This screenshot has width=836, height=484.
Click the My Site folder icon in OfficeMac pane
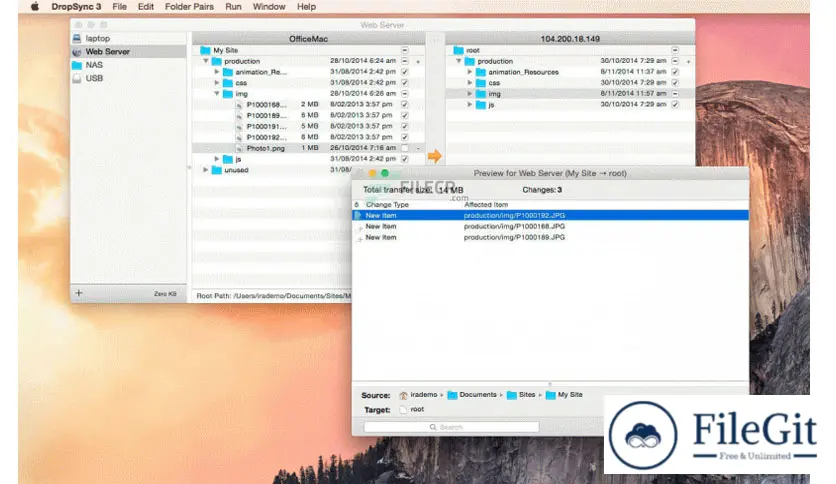click(x=205, y=50)
